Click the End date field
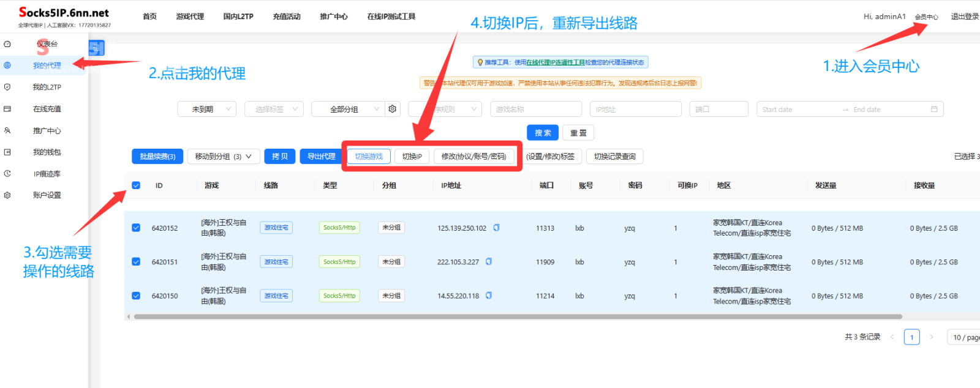This screenshot has height=388, width=980. [888, 110]
